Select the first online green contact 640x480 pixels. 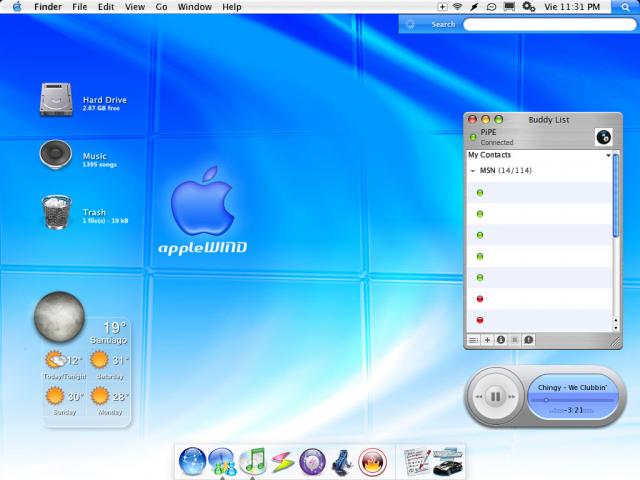pyautogui.click(x=540, y=193)
